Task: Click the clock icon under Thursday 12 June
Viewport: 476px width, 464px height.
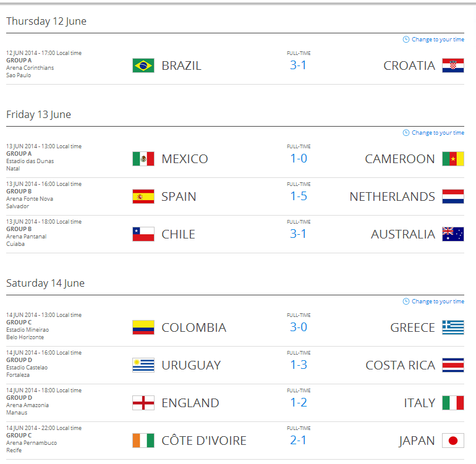Action: (406, 40)
